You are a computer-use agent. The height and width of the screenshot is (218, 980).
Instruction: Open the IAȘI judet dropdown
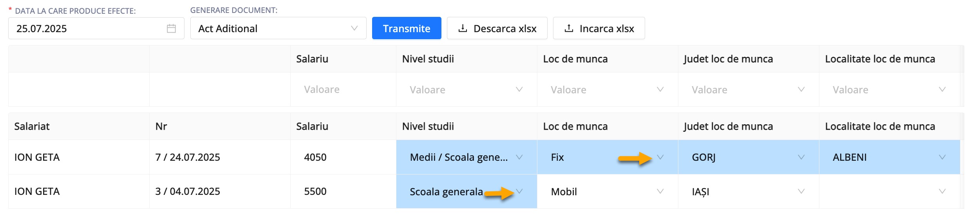point(749,191)
